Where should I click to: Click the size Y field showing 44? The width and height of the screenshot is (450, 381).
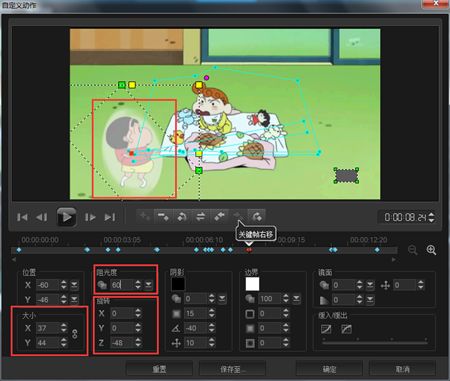pyautogui.click(x=47, y=342)
